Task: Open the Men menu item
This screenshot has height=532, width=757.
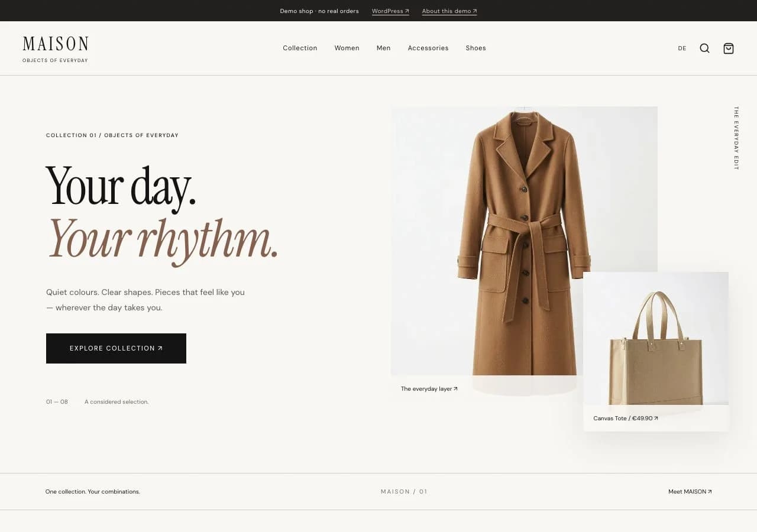Action: tap(383, 48)
